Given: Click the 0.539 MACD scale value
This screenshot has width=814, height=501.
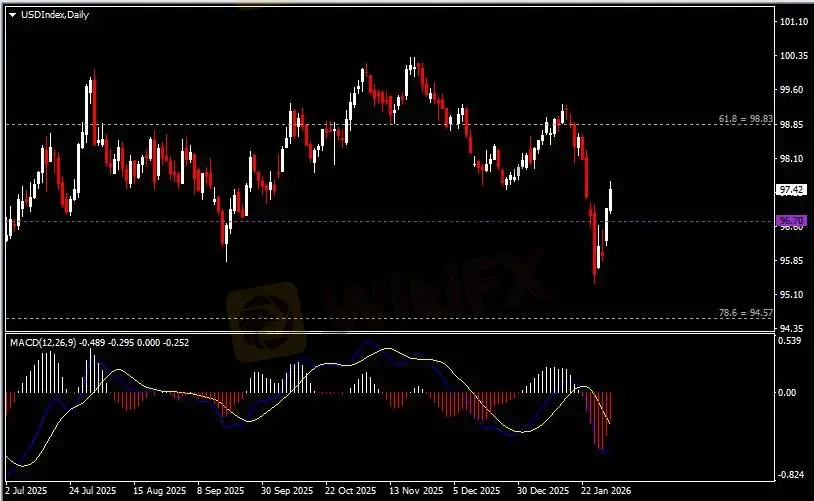Looking at the screenshot, I should 790,342.
